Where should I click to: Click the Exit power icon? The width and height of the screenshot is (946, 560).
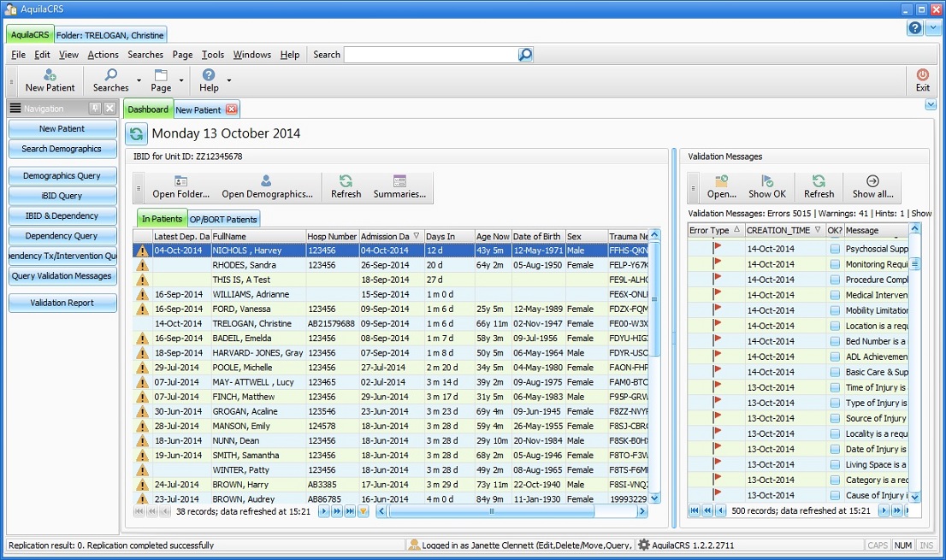pos(922,75)
